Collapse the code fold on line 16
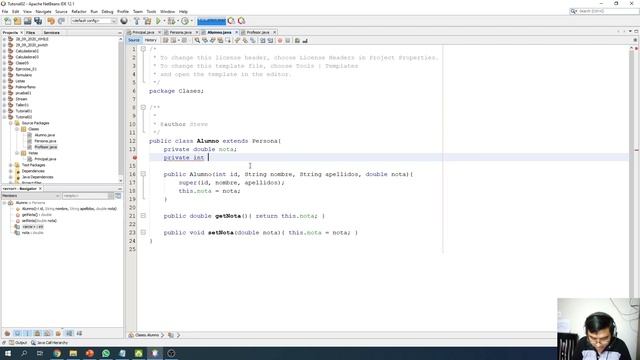The image size is (640, 360). (x=143, y=174)
